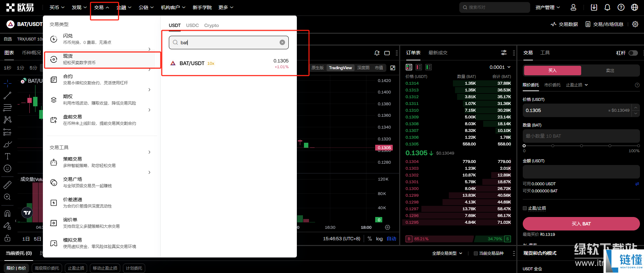The height and width of the screenshot is (273, 644).
Task: Click the 数量 (BAT) input field
Action: coord(581,136)
